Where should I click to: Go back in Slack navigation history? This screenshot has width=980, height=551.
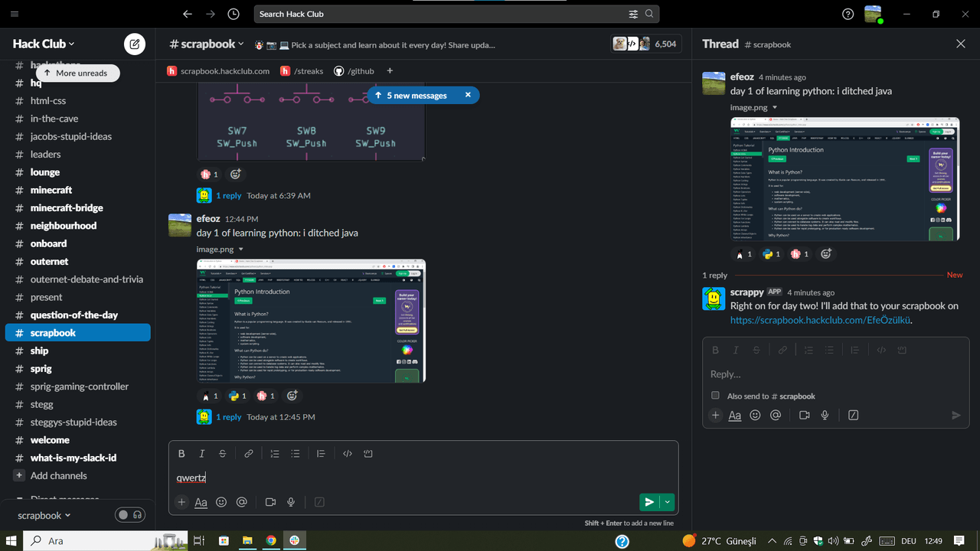click(x=188, y=14)
